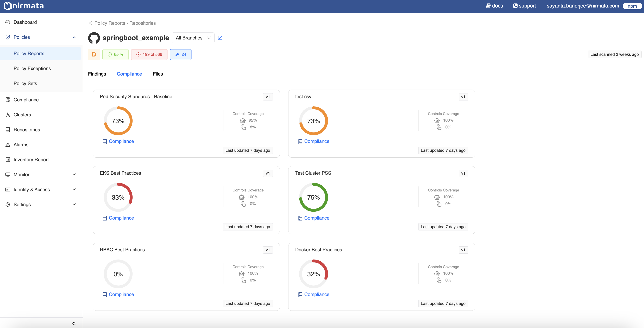Click the Nirmata logo
This screenshot has width=644, height=328.
coord(24,6)
